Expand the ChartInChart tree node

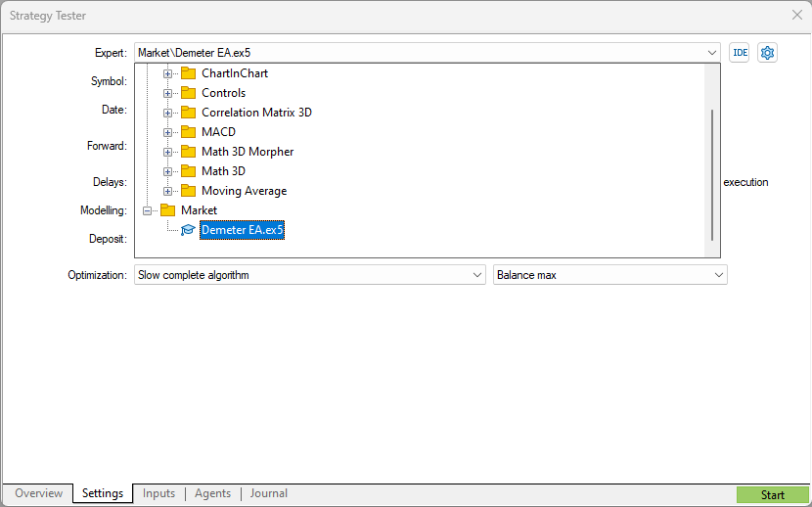click(x=167, y=74)
